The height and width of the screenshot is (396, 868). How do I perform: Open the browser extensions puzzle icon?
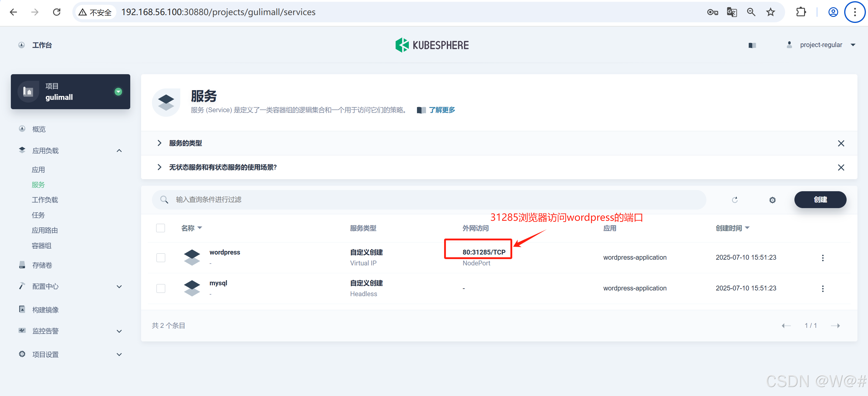click(800, 12)
